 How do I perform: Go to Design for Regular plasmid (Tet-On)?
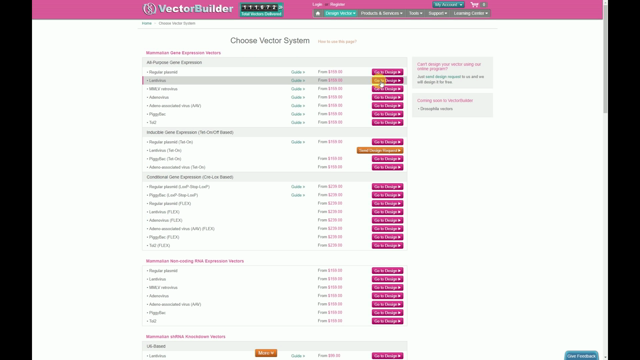(x=387, y=142)
